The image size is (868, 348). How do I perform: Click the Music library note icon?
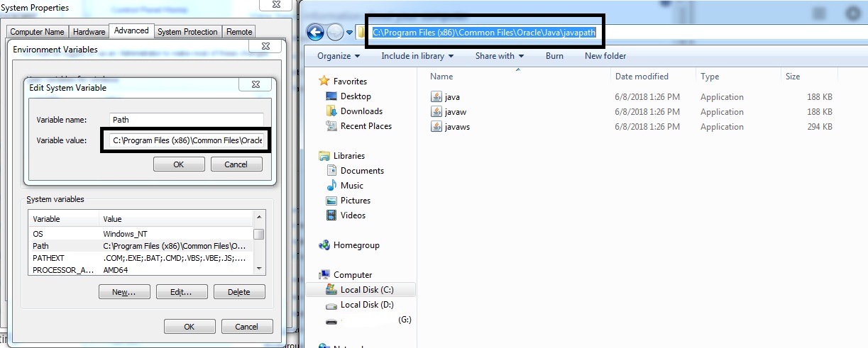tap(331, 186)
